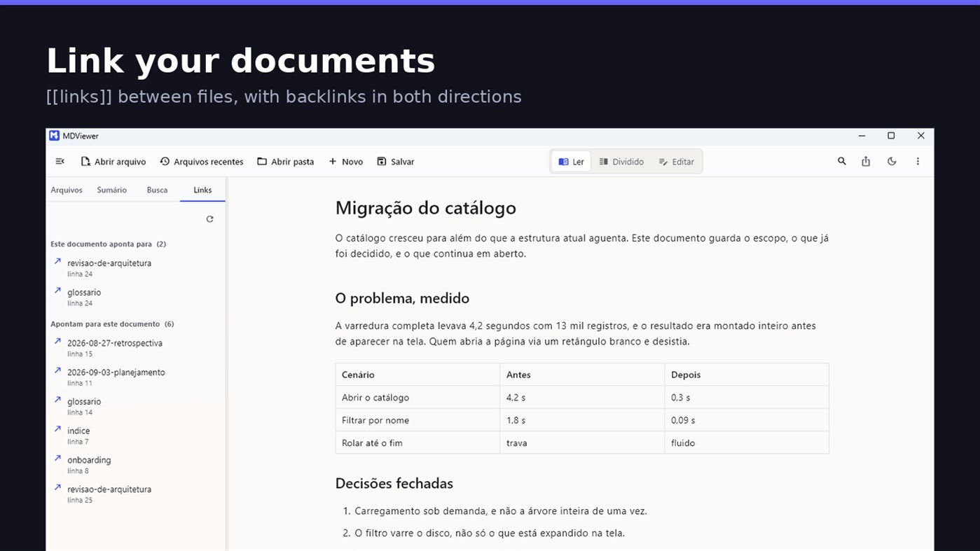Open backlink revisao-de-arquitetura linha 25
The width and height of the screenshot is (980, 551).
pos(136,494)
